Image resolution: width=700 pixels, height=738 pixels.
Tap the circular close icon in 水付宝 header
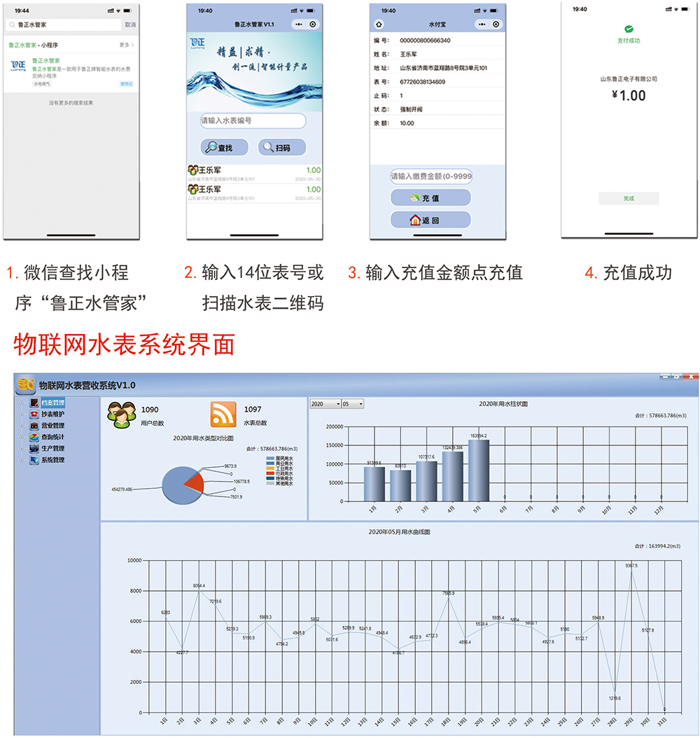[496, 25]
